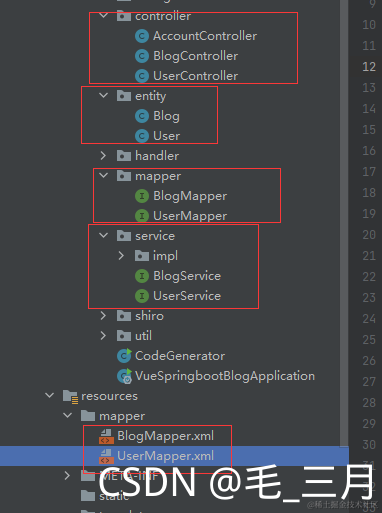Select UserController in the project tree
This screenshot has width=382, height=513.
(196, 76)
